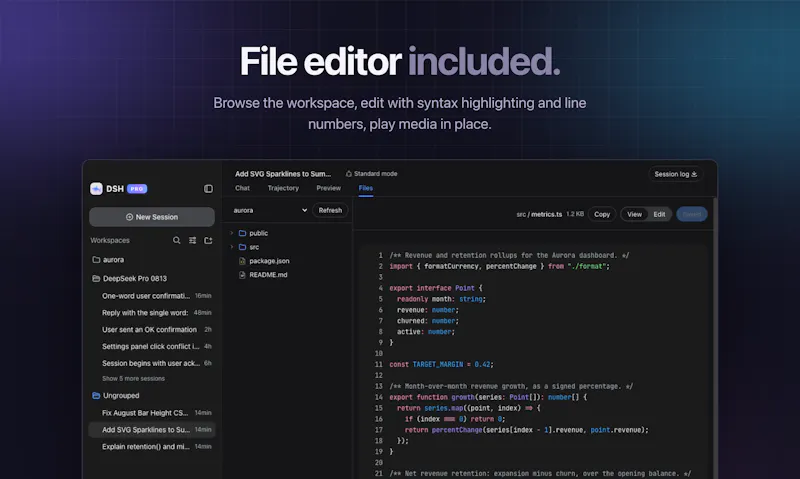Open session 'Explain retention() and mi...'
The height and width of the screenshot is (479, 800).
click(152, 446)
